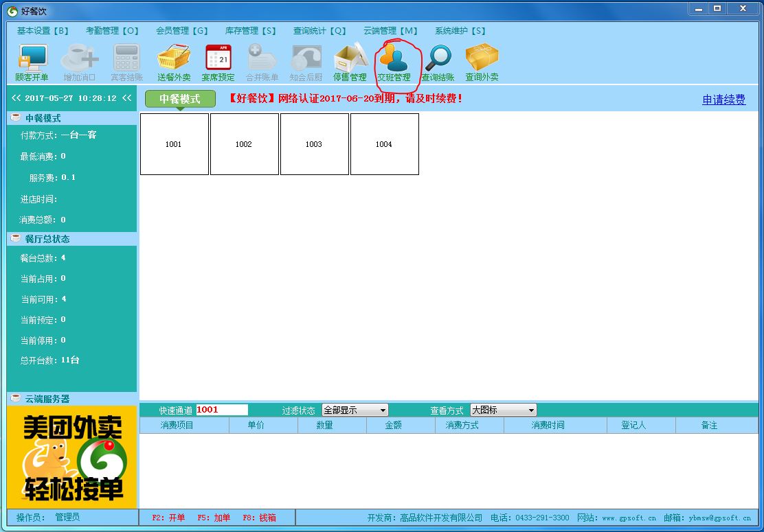Open 查询外卖 package icon
Viewport: 764px width, 532px height.
pos(482,62)
